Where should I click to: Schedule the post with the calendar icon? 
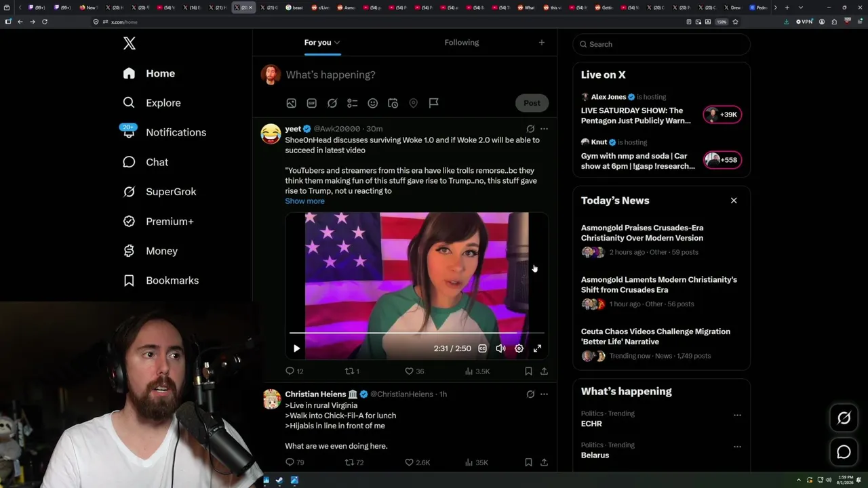click(x=393, y=103)
